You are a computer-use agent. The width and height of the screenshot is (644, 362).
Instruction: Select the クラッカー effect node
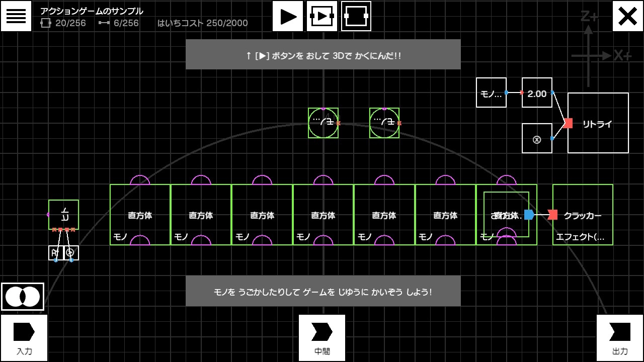point(583,215)
